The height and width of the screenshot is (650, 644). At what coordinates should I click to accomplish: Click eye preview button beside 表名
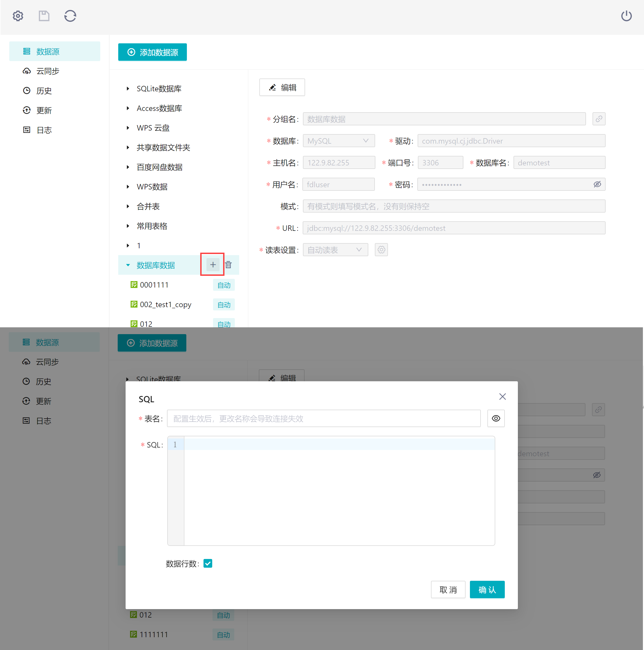coord(496,419)
